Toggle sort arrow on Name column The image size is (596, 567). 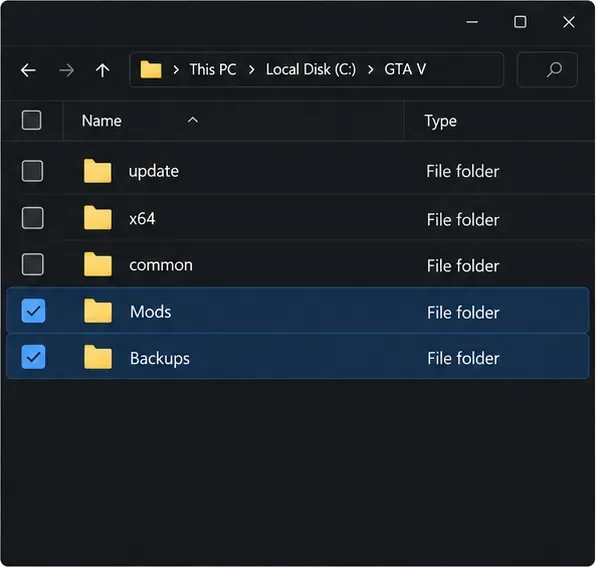click(x=193, y=120)
